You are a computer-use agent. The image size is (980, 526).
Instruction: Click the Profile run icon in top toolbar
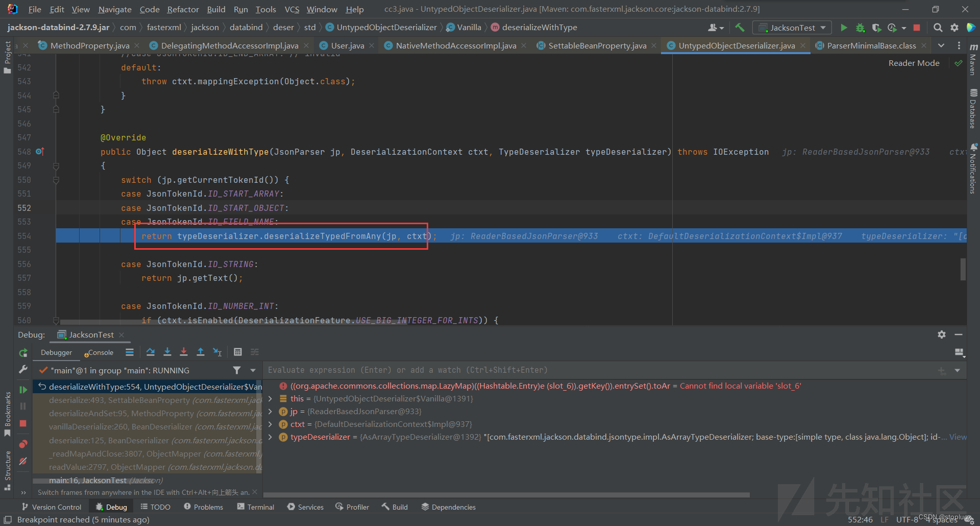point(892,28)
